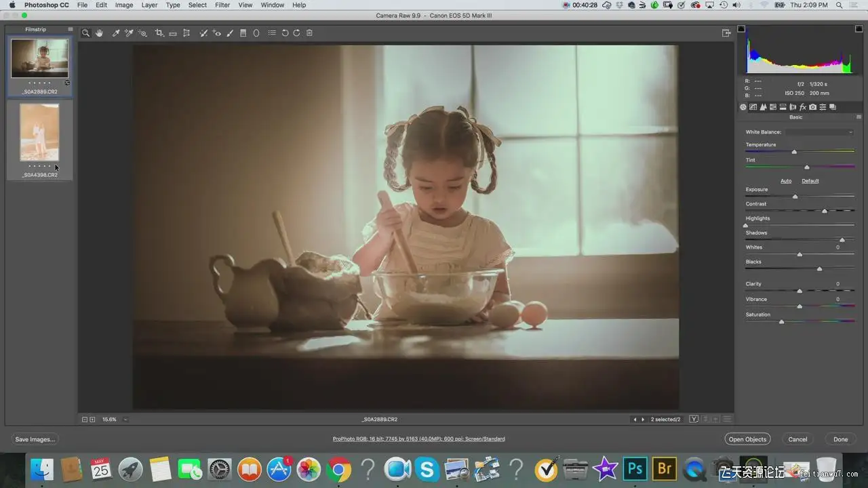Open the Split Toning panel tab

[783, 107]
